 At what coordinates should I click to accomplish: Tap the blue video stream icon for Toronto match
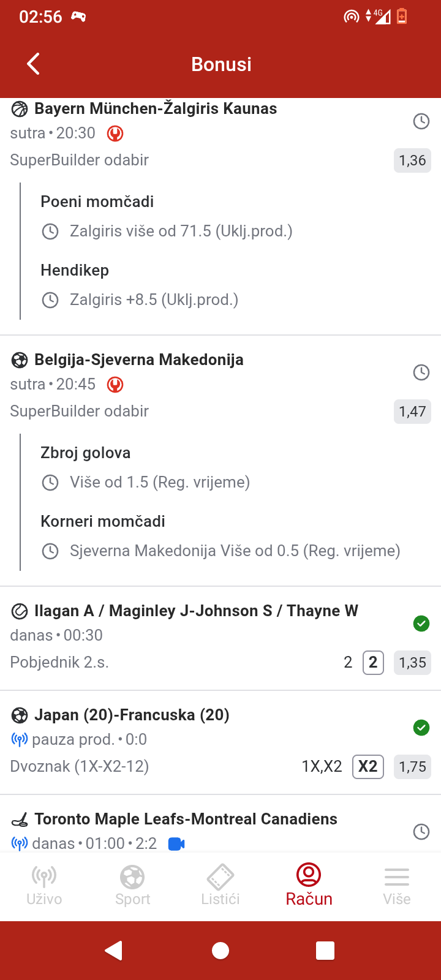click(176, 843)
